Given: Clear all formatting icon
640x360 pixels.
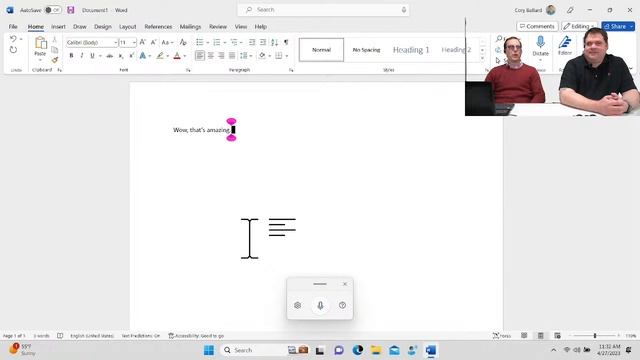Looking at the screenshot, I should pyautogui.click(x=183, y=42).
